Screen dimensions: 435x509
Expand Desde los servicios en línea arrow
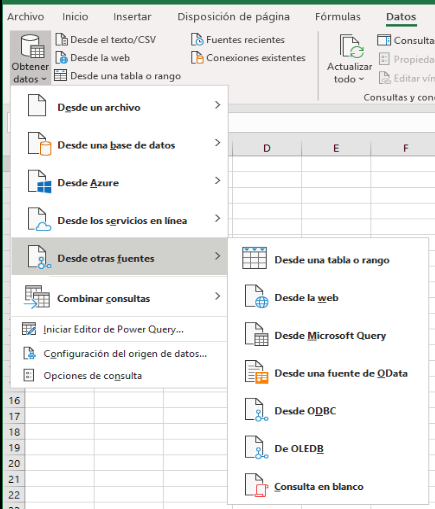218,218
